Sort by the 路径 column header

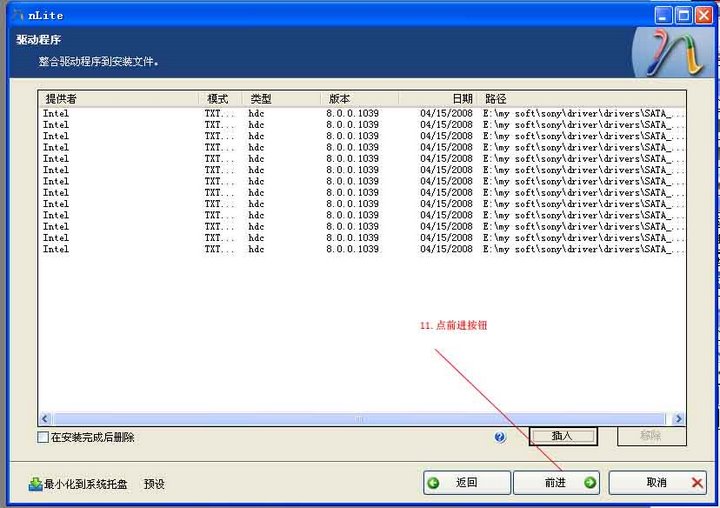pos(582,99)
